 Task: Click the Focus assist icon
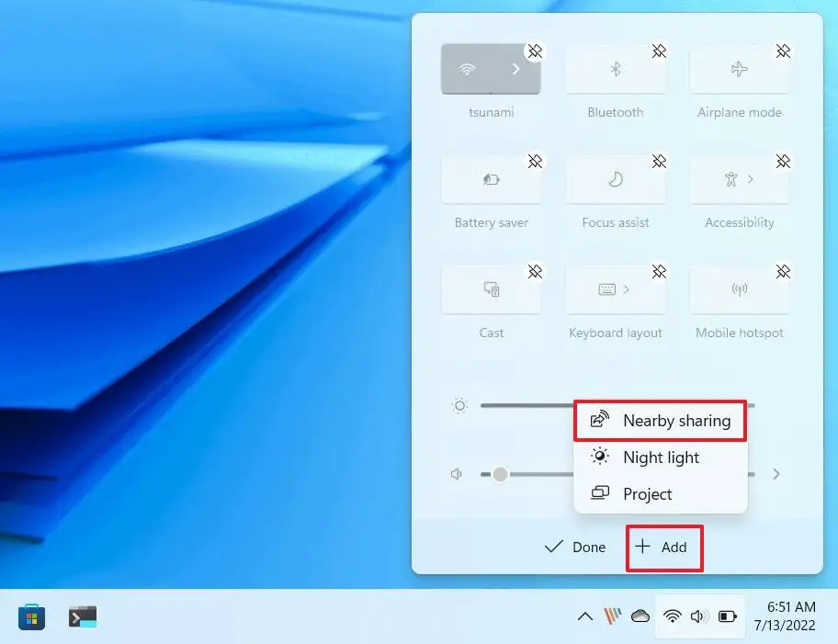tap(616, 178)
